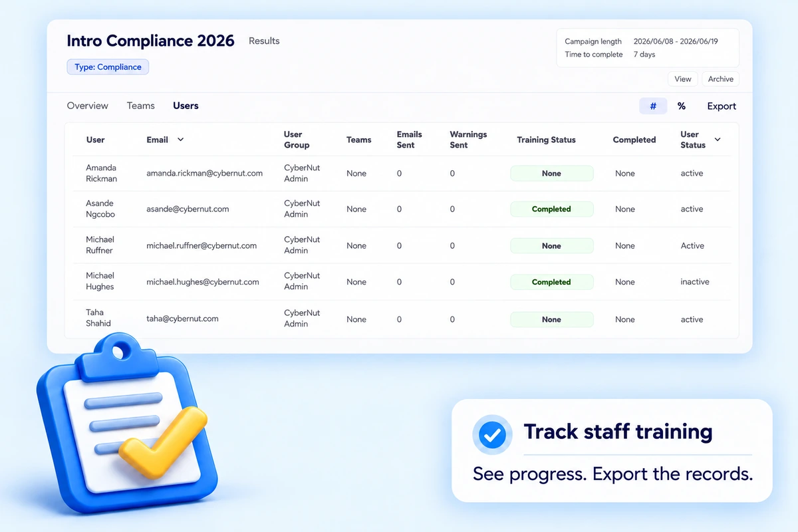Select user Michael Hughes
The width and height of the screenshot is (798, 532).
tap(100, 281)
